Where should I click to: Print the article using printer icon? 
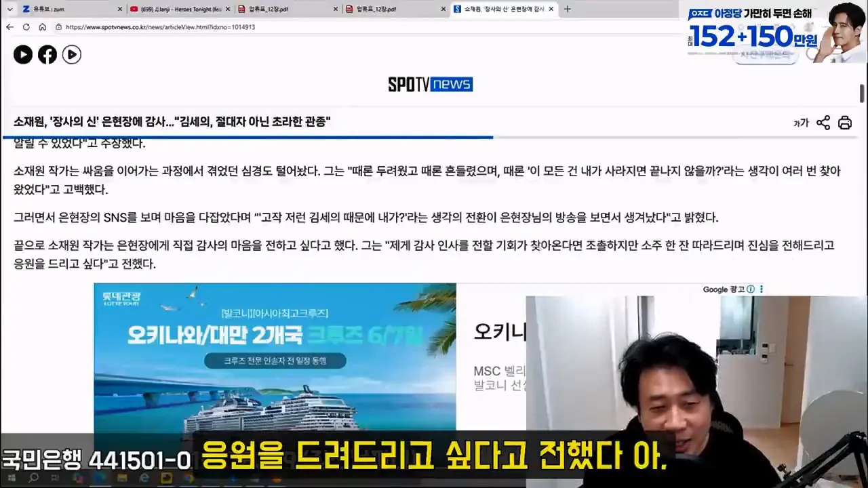(845, 123)
